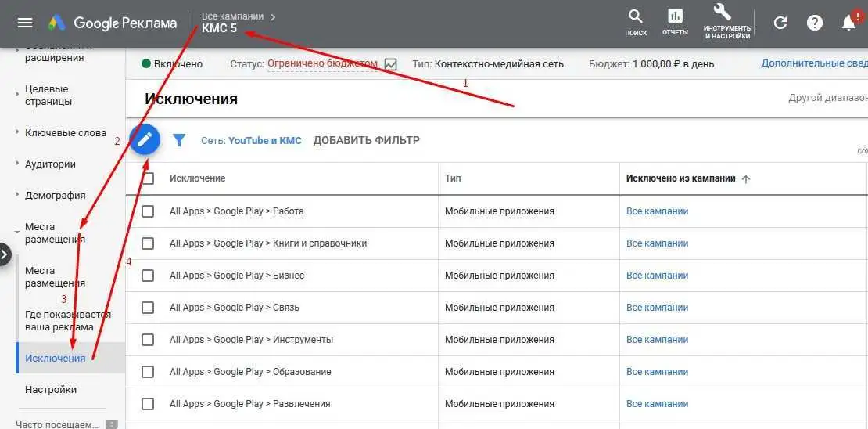The height and width of the screenshot is (429, 868).
Task: Open the hamburger main menu
Action: pyautogui.click(x=26, y=23)
